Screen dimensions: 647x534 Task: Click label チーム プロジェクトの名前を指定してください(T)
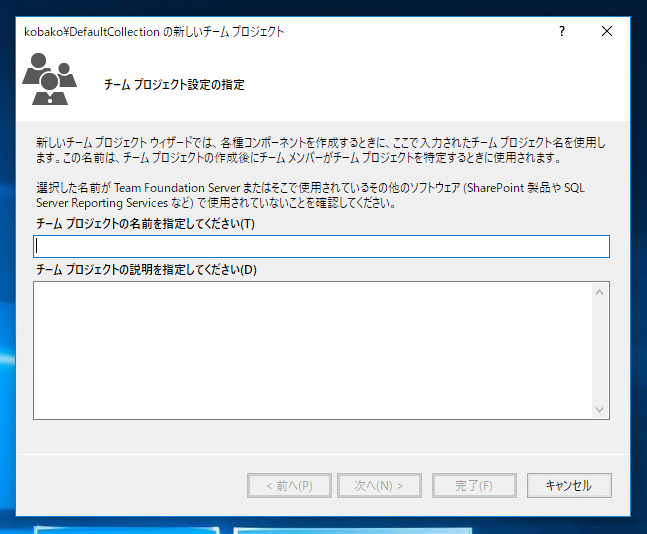tap(145, 224)
